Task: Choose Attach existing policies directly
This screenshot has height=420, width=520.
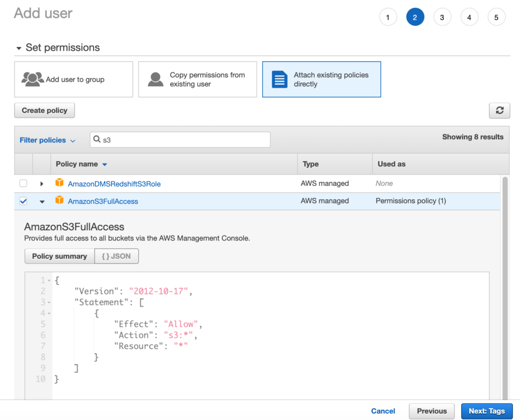Action: [x=321, y=80]
